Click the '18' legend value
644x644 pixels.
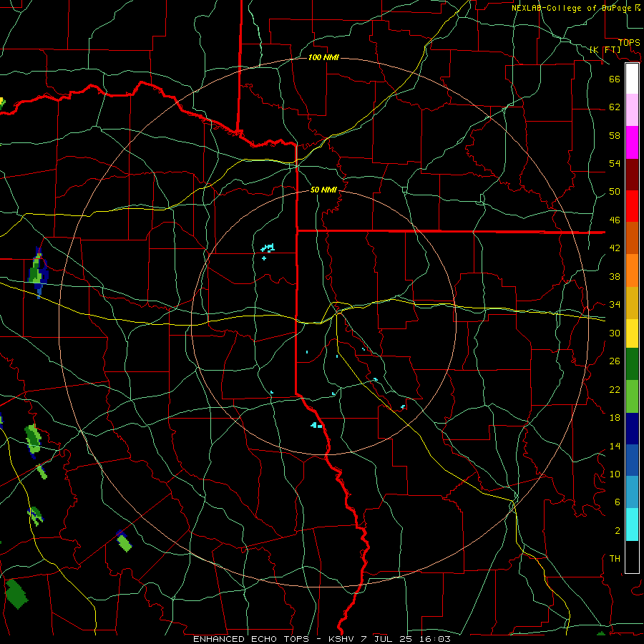tap(615, 418)
